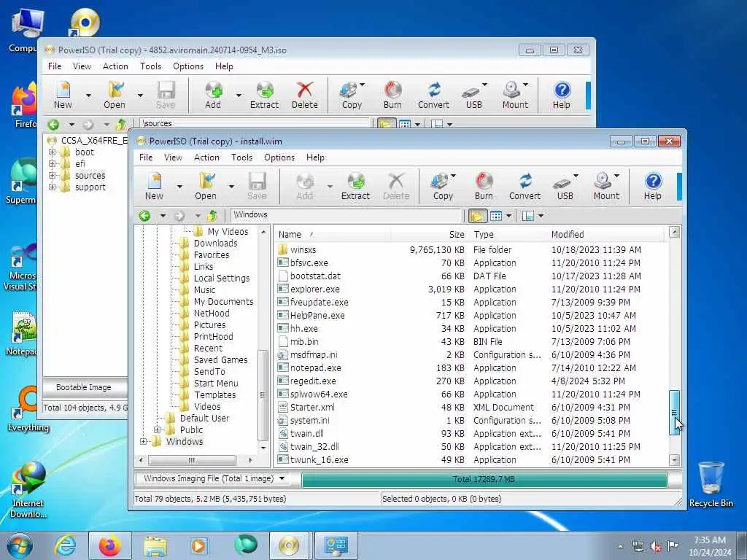
Task: Select the winsxs folder row
Action: pos(471,249)
